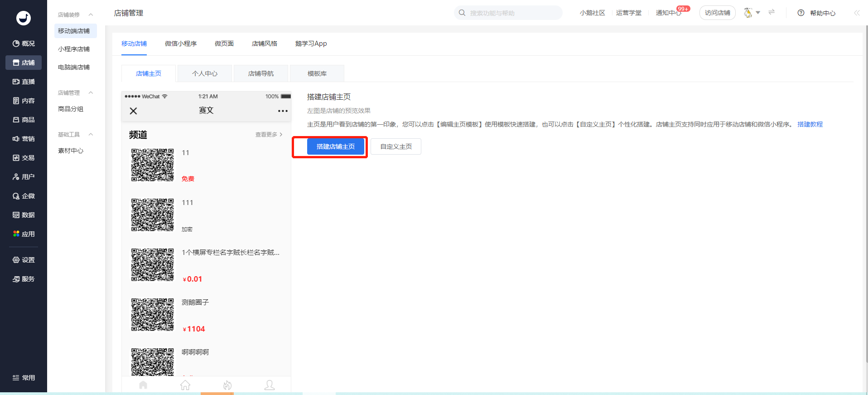Click the QR thumbnail for 啊啊啊啊
The height and width of the screenshot is (395, 868).
pos(152,362)
